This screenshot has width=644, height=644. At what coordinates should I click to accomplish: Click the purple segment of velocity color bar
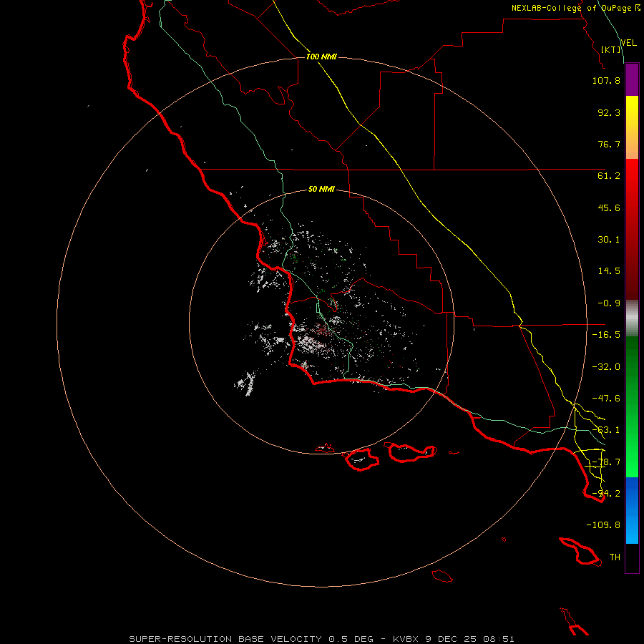point(632,79)
